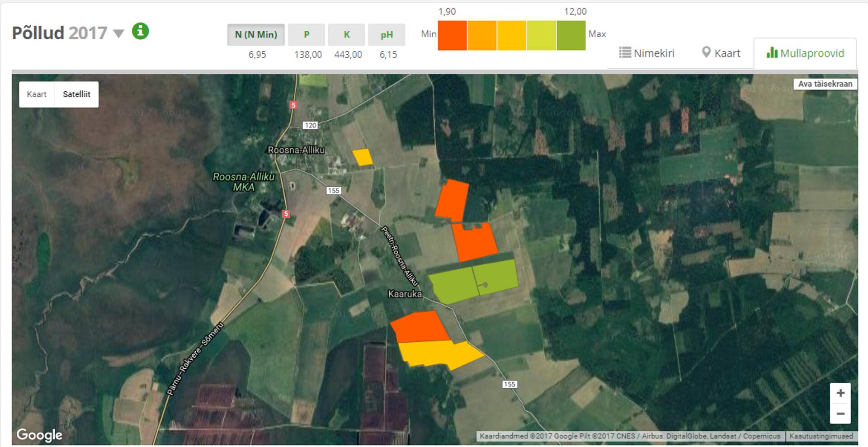Open the Mullaproovid tab
The width and height of the screenshot is (868, 447).
805,53
